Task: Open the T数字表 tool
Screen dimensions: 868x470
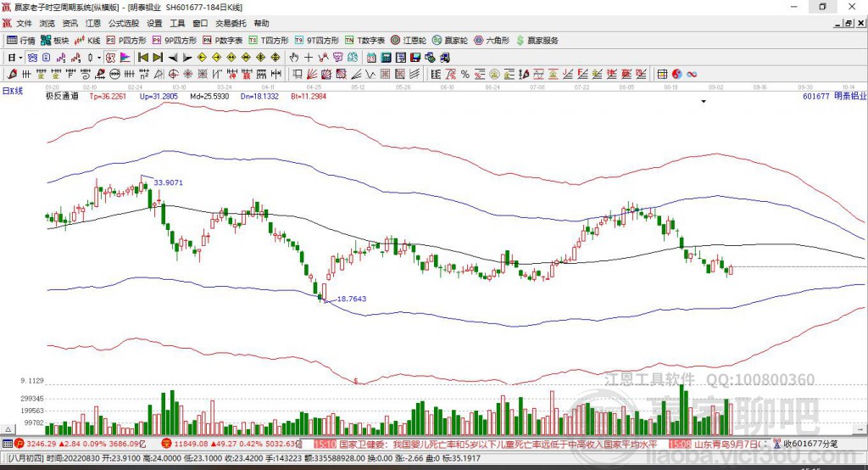Action: pyautogui.click(x=364, y=41)
